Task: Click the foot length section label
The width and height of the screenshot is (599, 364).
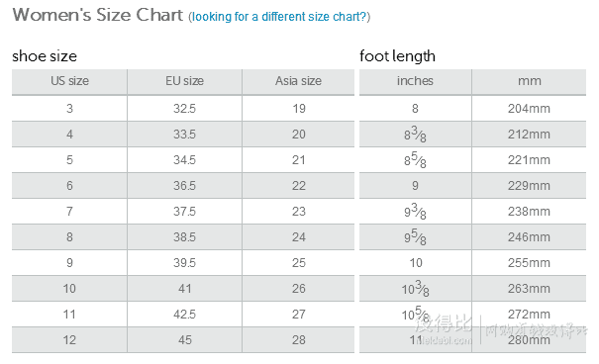Action: (x=397, y=56)
